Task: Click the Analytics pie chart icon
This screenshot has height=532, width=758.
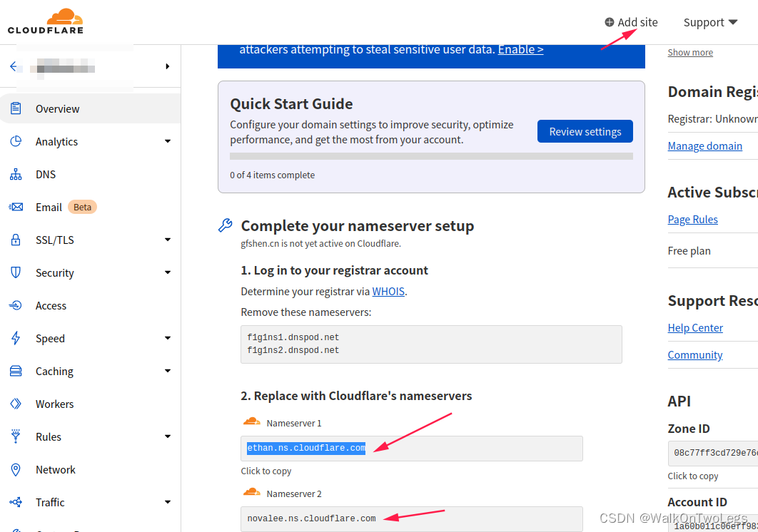Action: (16, 141)
